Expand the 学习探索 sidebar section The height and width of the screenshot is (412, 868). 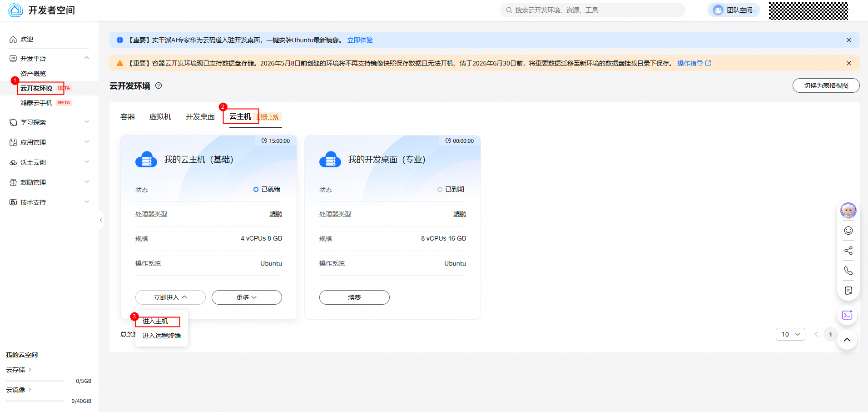tap(87, 122)
